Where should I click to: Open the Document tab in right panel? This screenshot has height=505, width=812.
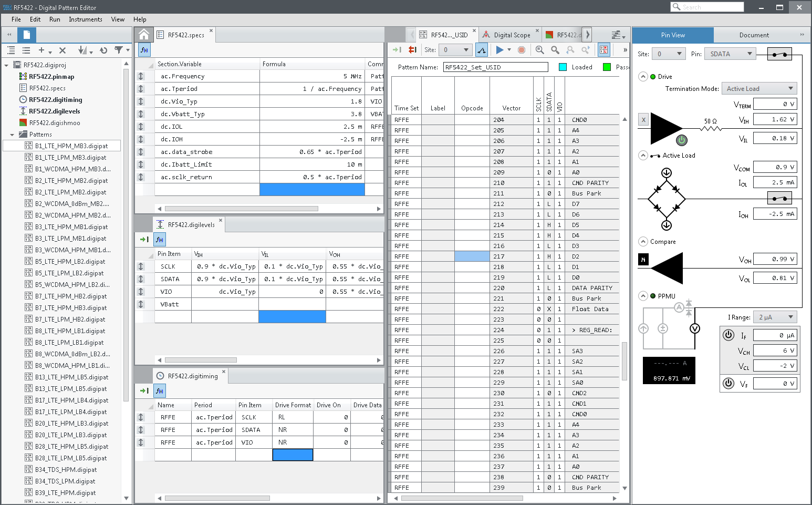[x=754, y=35]
